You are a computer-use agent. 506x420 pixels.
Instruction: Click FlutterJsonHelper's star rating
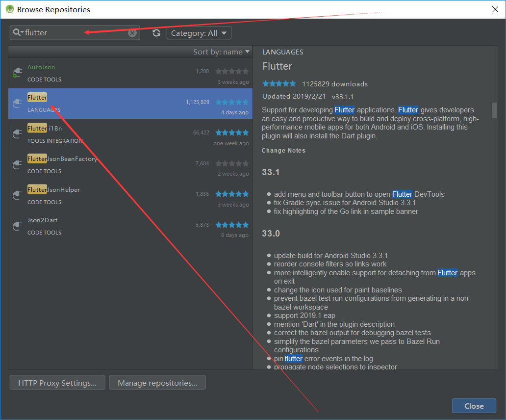click(x=232, y=194)
